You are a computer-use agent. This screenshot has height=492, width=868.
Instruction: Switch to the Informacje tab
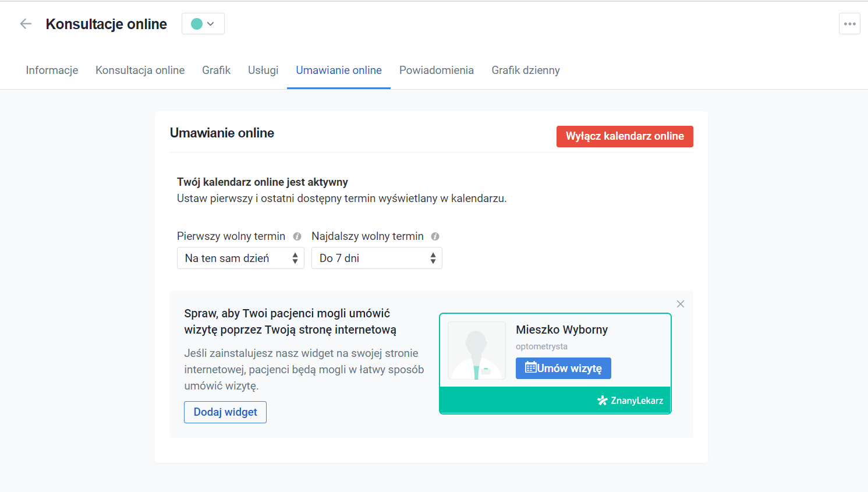pyautogui.click(x=52, y=70)
